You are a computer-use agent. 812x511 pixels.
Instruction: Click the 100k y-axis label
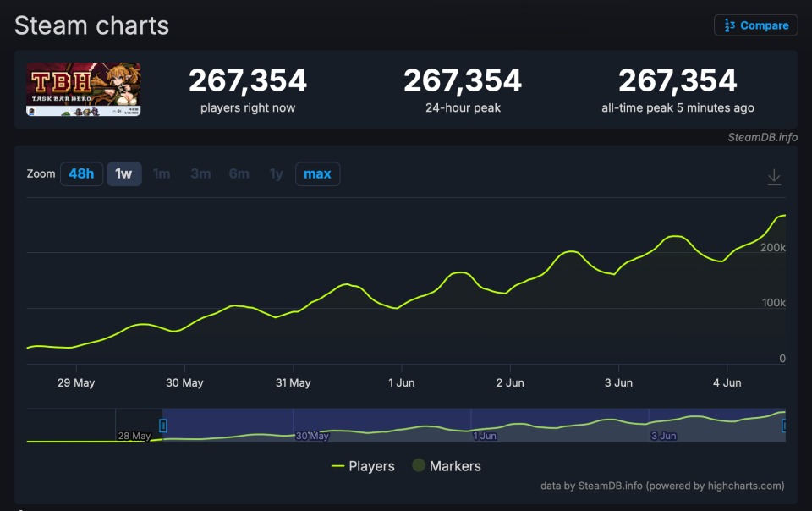pyautogui.click(x=774, y=303)
